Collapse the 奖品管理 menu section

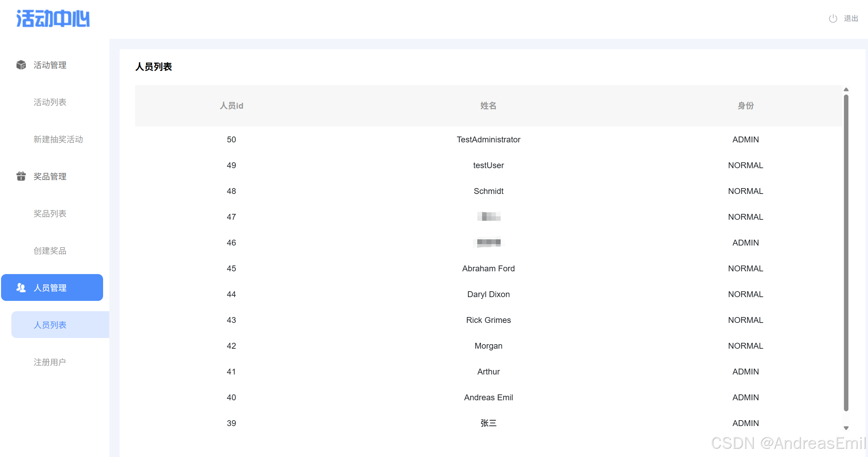click(x=50, y=176)
